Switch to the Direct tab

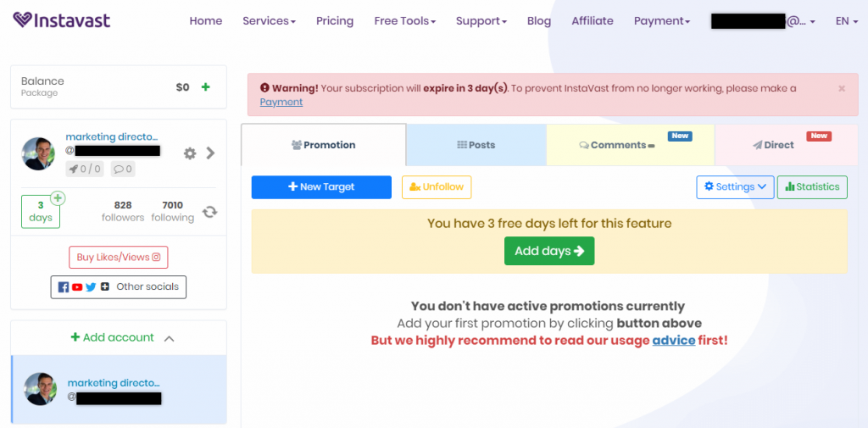pos(787,145)
